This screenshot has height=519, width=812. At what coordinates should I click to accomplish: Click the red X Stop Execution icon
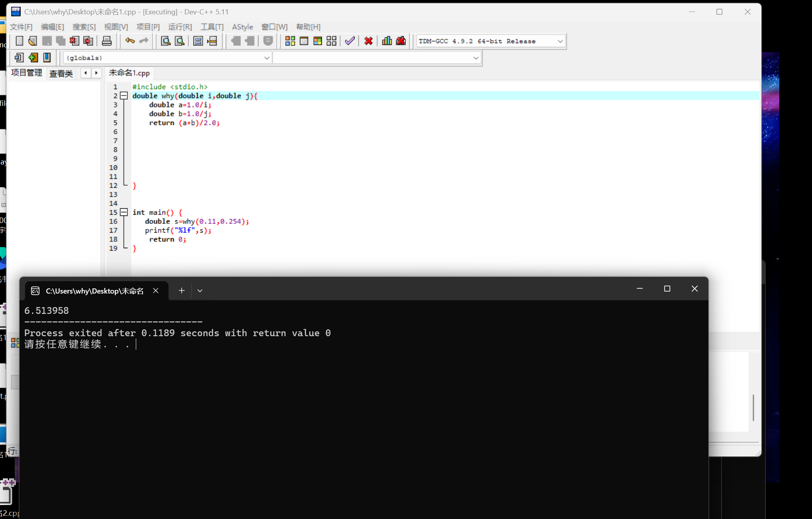coord(368,41)
